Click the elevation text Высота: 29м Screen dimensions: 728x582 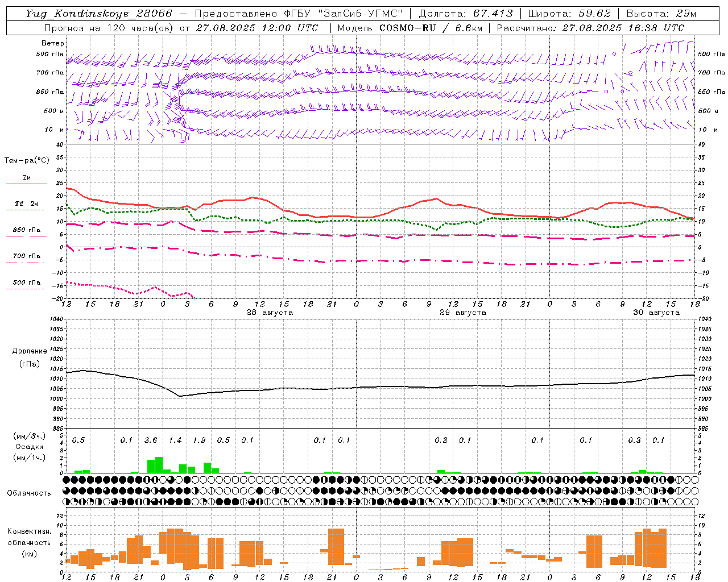[661, 14]
